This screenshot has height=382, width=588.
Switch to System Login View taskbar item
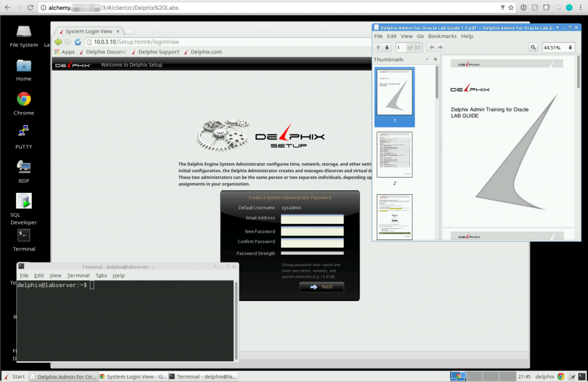pos(133,376)
